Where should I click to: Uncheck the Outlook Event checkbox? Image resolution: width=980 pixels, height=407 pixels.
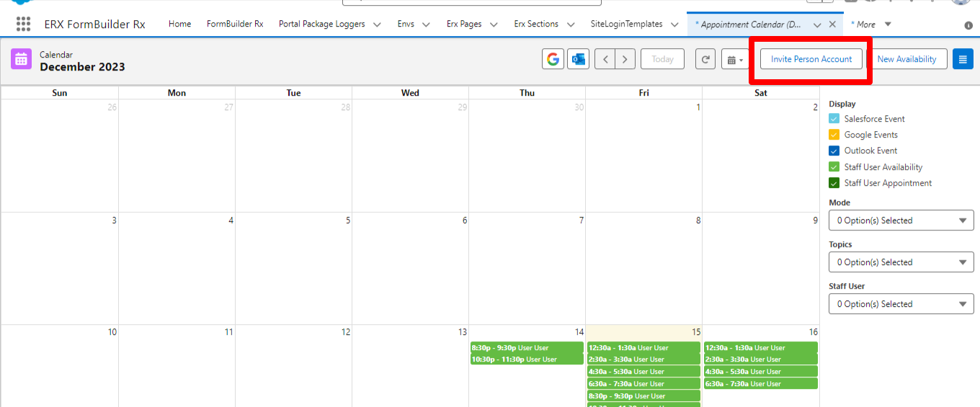(834, 151)
